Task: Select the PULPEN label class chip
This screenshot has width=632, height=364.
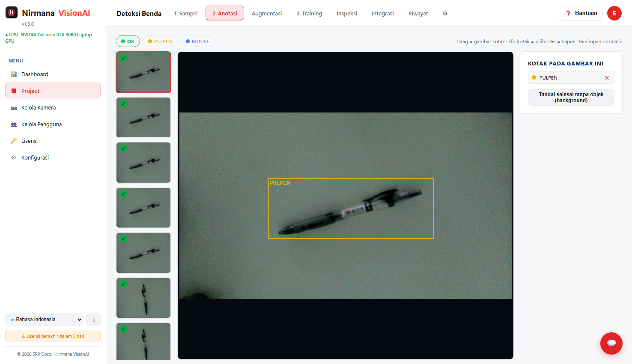Action: click(160, 41)
